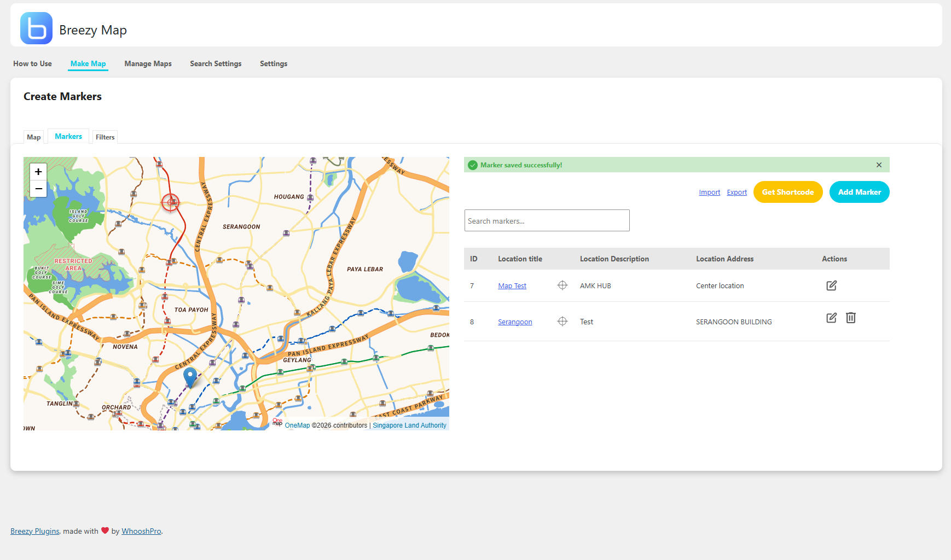Click the Location title column header
This screenshot has width=951, height=560.
click(x=520, y=259)
